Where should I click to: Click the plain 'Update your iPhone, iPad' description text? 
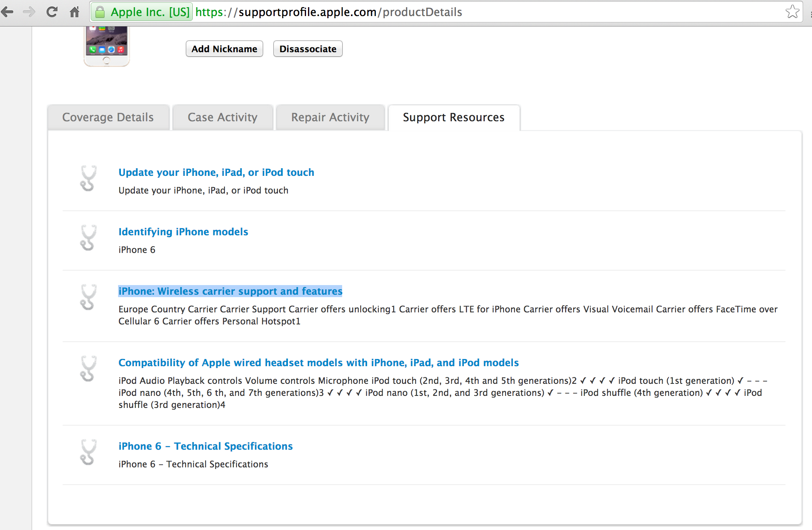pos(203,190)
